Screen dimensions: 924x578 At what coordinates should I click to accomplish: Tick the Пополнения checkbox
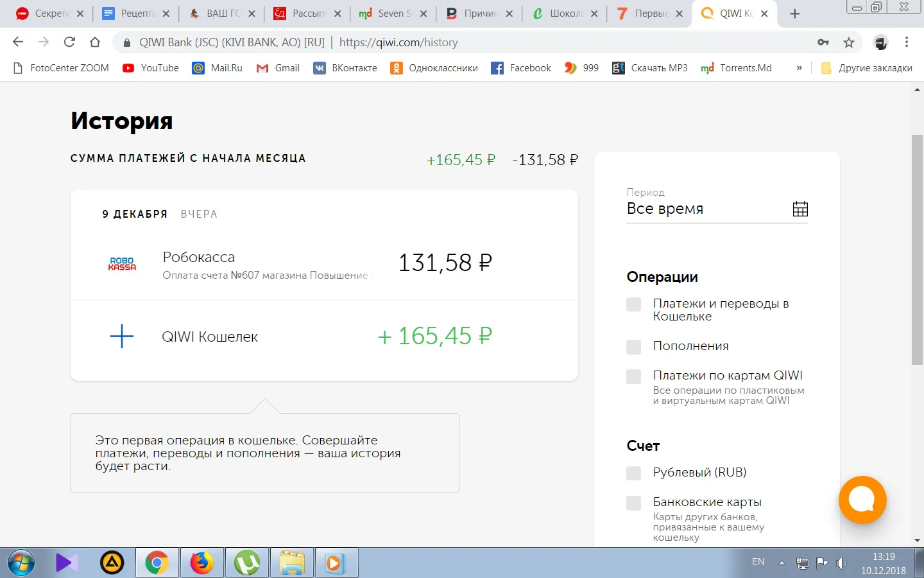[634, 347]
